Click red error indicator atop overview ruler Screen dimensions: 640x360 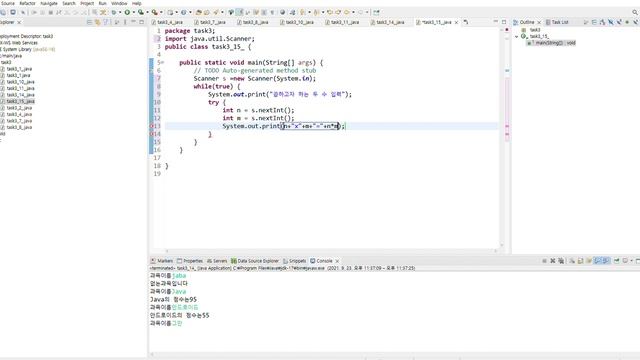click(507, 30)
